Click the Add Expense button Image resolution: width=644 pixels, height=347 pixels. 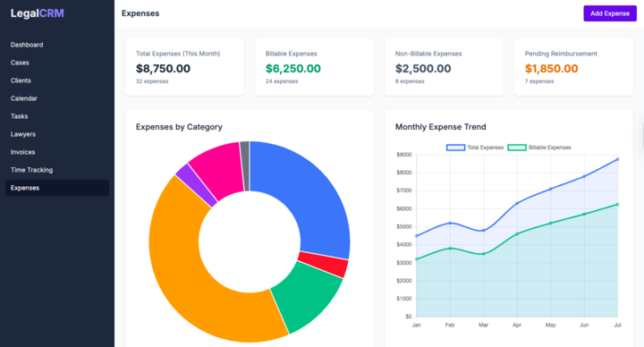[x=610, y=13]
